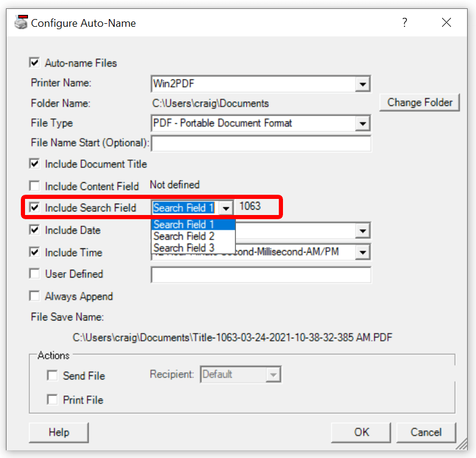Click the File Save Name path text
This screenshot has height=458, width=476.
(x=232, y=338)
